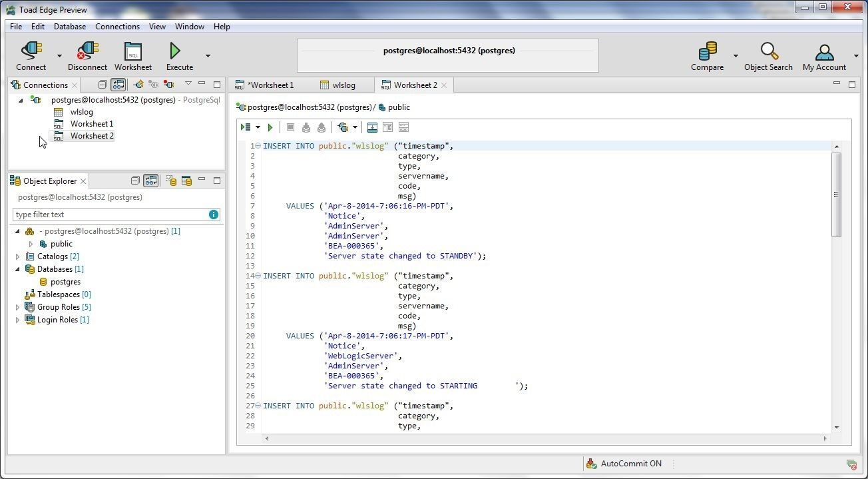Click grayed connect icon in Connections panel
868x479 pixels.
point(153,85)
